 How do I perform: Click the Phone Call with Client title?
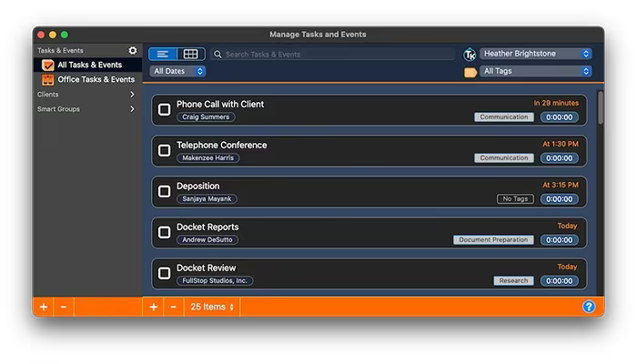click(x=220, y=105)
